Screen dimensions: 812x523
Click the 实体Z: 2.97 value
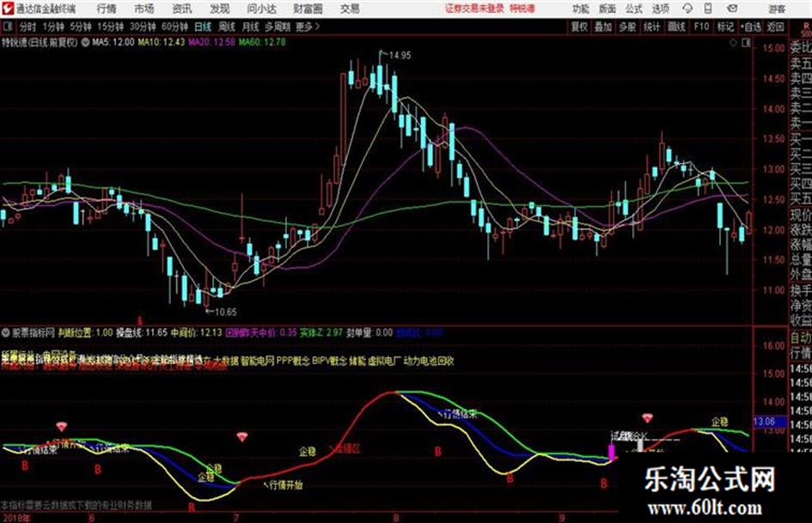coord(321,332)
